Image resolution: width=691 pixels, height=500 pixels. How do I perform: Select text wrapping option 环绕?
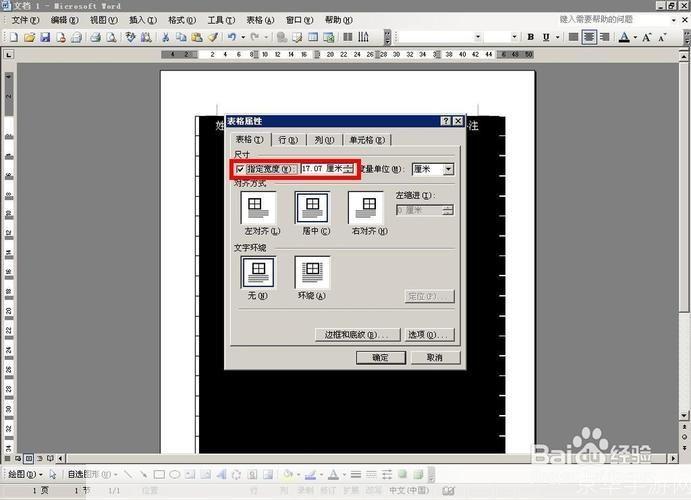tap(312, 272)
